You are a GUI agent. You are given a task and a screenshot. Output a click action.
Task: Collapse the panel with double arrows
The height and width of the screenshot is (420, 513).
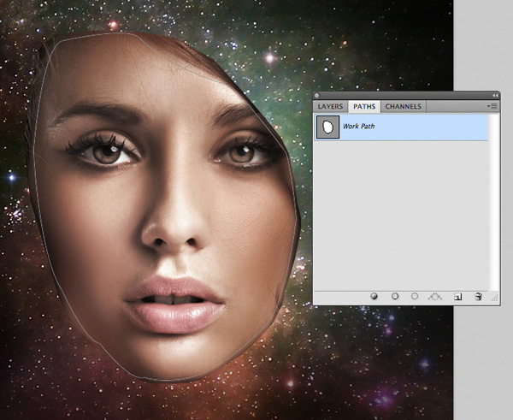(x=495, y=95)
